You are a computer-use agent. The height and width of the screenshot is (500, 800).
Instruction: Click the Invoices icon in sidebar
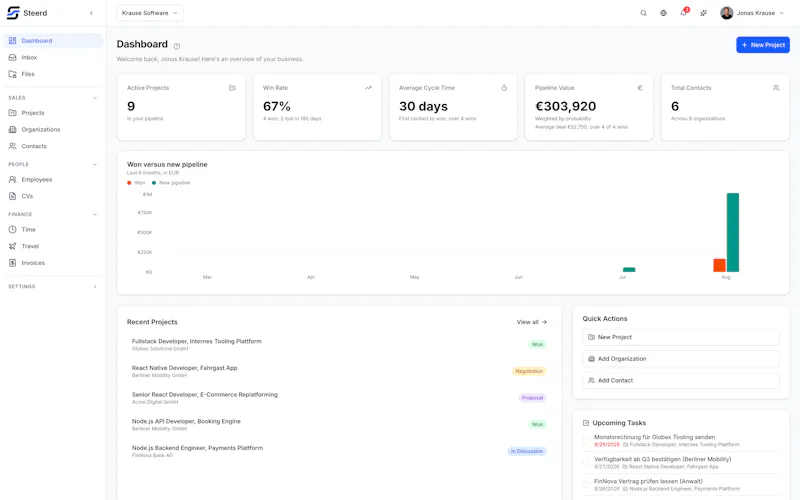(13, 263)
